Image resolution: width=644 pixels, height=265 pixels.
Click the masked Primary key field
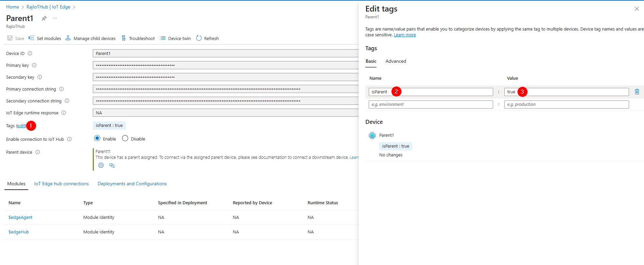[x=226, y=65]
